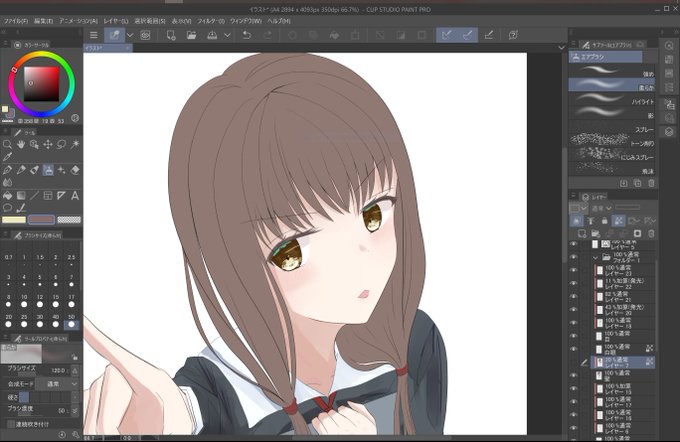The height and width of the screenshot is (442, 680).
Task: Select the Hand move-canvas tool
Action: (x=21, y=144)
